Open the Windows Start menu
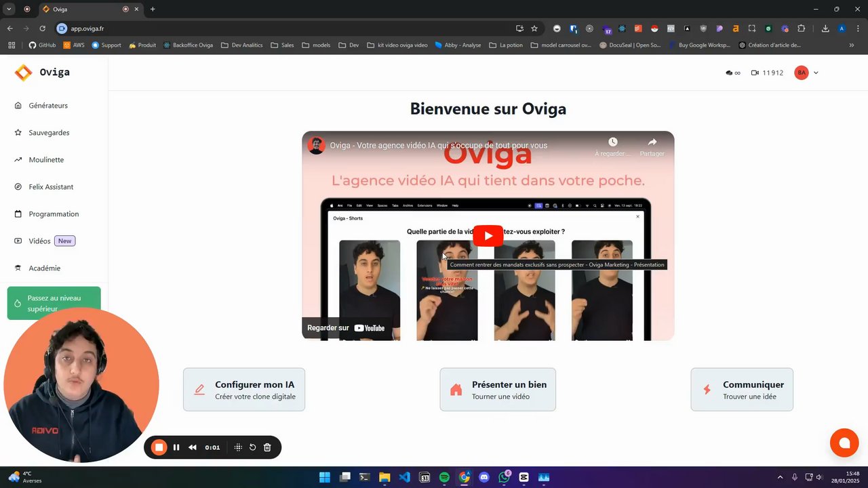The width and height of the screenshot is (868, 488). tap(325, 477)
